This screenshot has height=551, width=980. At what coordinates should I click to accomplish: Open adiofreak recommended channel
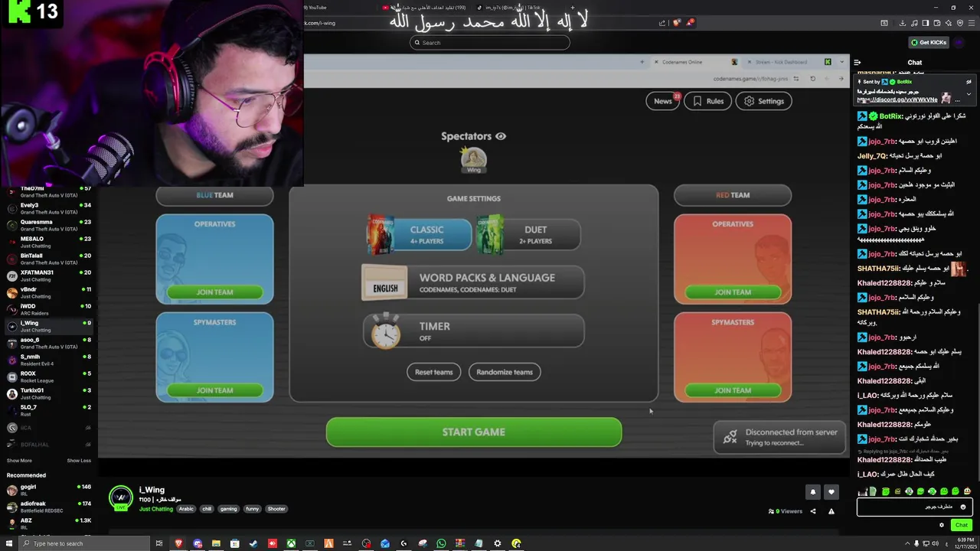pyautogui.click(x=48, y=507)
